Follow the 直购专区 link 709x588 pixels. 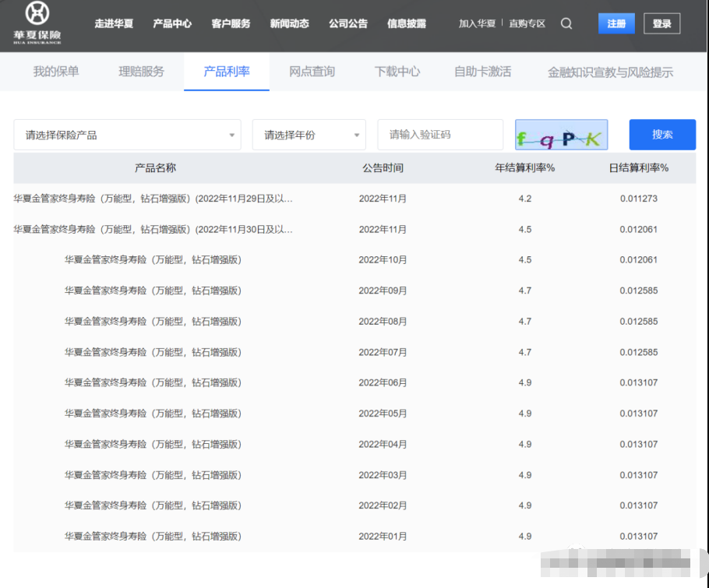pos(527,23)
